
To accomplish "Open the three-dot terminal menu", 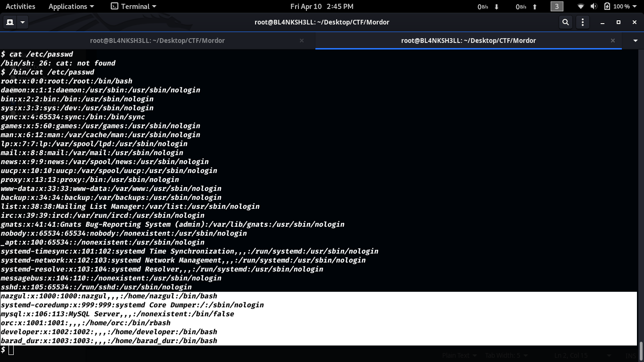I will point(583,22).
